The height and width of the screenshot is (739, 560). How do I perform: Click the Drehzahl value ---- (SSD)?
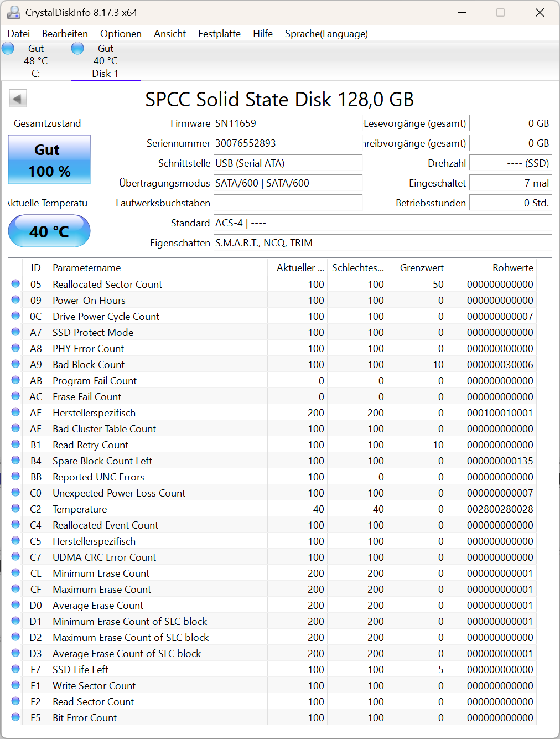click(510, 163)
